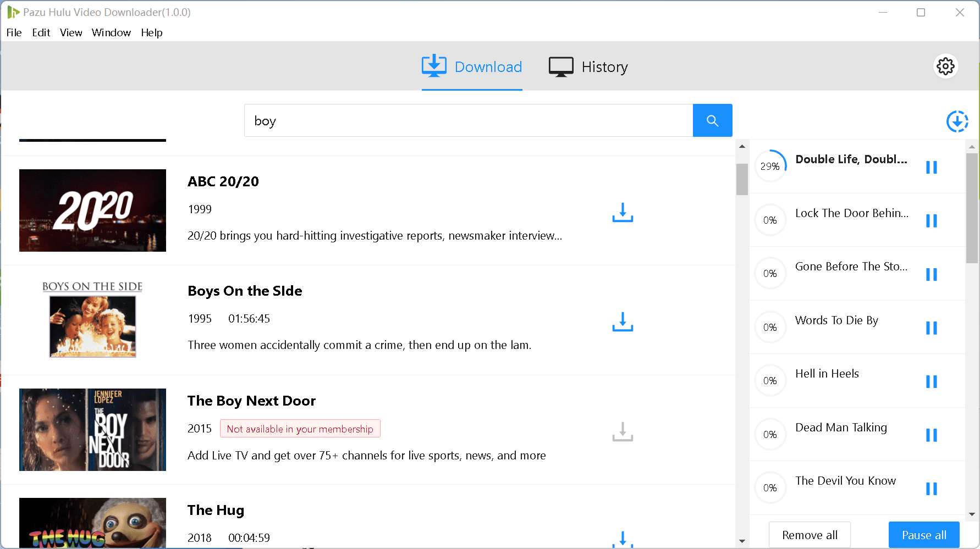Pause Gone Before The Storm download
Screen dimensions: 980x549
[931, 274]
